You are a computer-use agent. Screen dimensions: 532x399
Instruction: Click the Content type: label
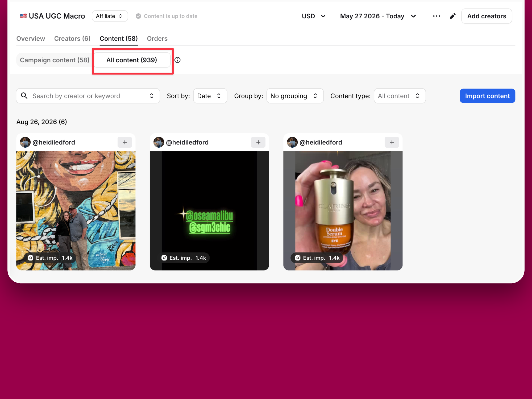(350, 96)
